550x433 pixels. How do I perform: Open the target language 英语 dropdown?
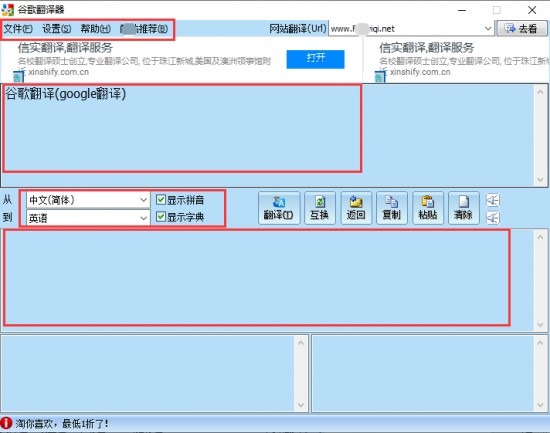tap(88, 218)
